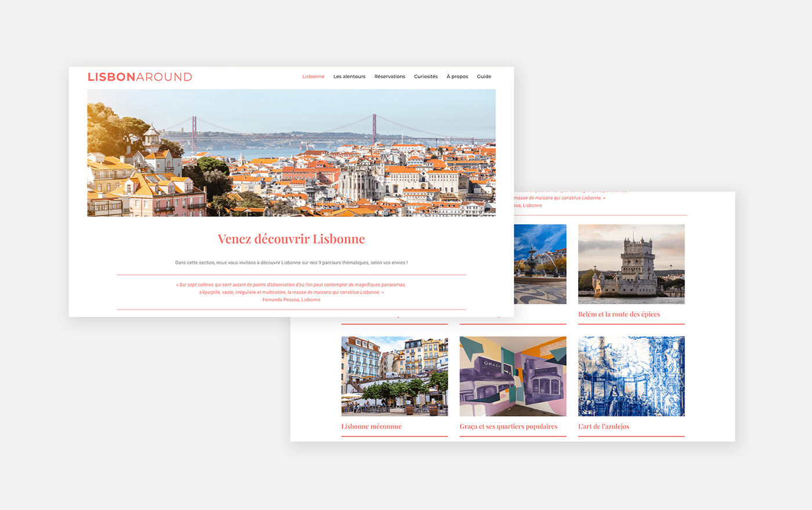This screenshot has width=812, height=510.
Task: Visit Graça et ses quartiers populaires link
Action: click(x=508, y=427)
